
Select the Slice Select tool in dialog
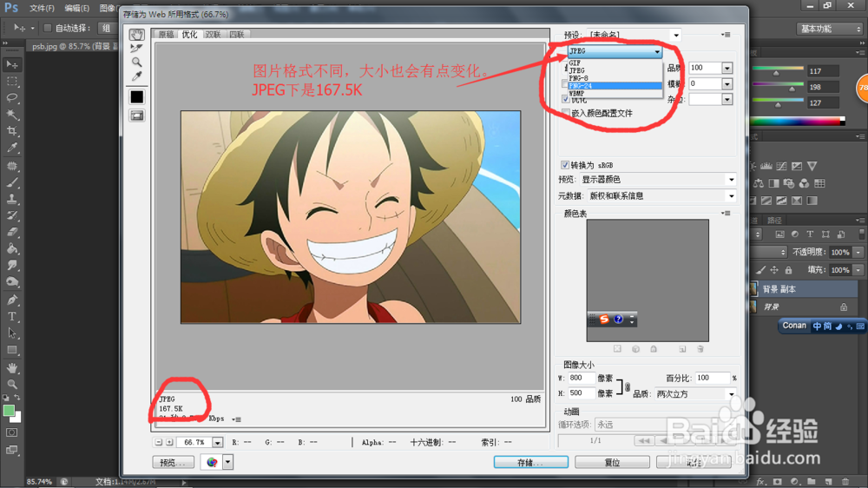coord(136,48)
